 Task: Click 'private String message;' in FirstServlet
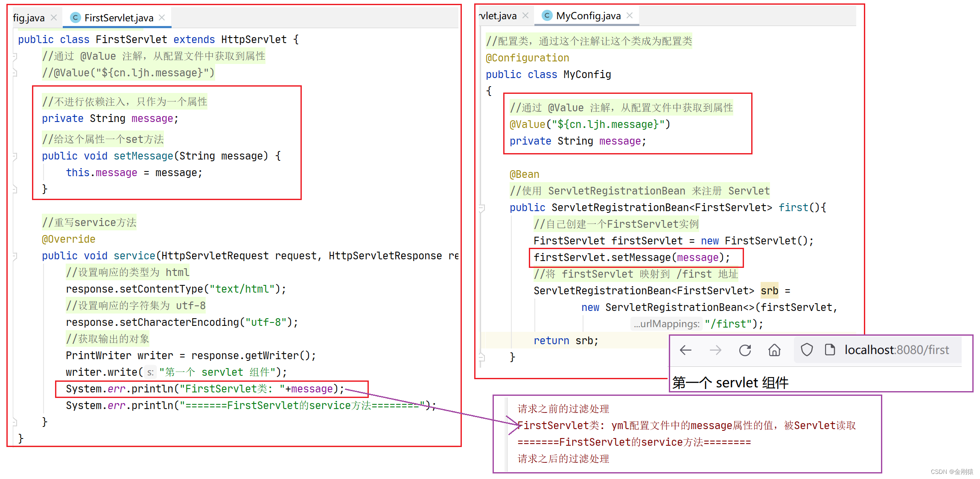point(110,119)
